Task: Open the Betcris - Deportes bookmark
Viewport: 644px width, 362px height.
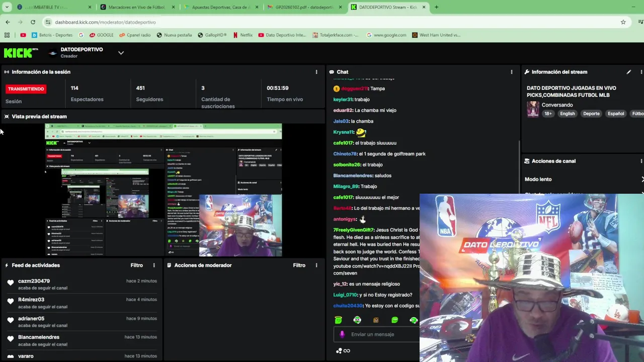Action: tap(52, 35)
